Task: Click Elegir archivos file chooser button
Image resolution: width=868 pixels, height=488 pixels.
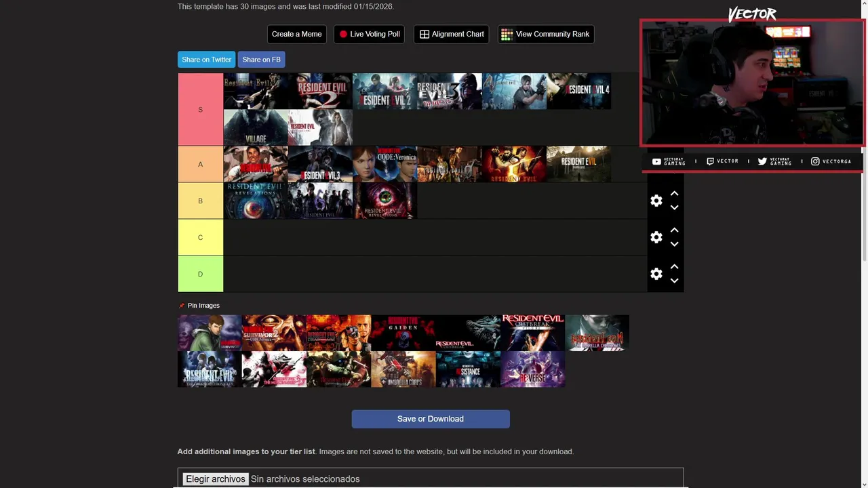Action: click(216, 479)
